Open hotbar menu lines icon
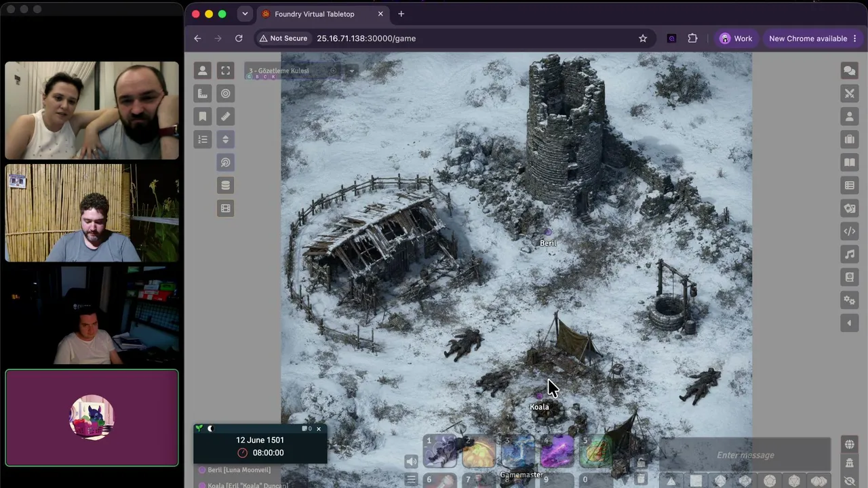The image size is (868, 488). pos(411,479)
